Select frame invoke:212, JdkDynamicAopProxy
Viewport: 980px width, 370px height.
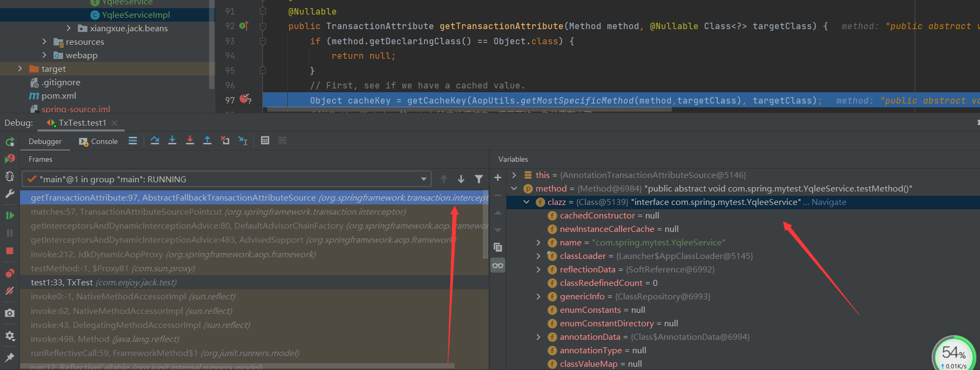click(x=254, y=254)
